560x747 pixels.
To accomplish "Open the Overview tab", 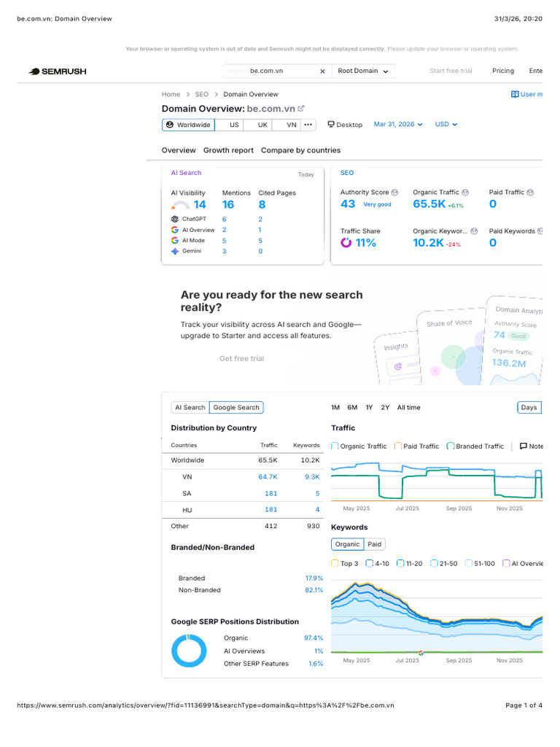I will (179, 150).
